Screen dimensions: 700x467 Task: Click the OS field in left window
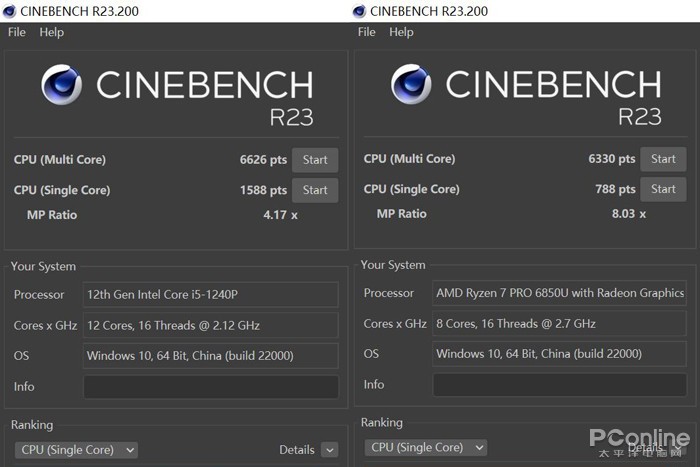click(211, 355)
